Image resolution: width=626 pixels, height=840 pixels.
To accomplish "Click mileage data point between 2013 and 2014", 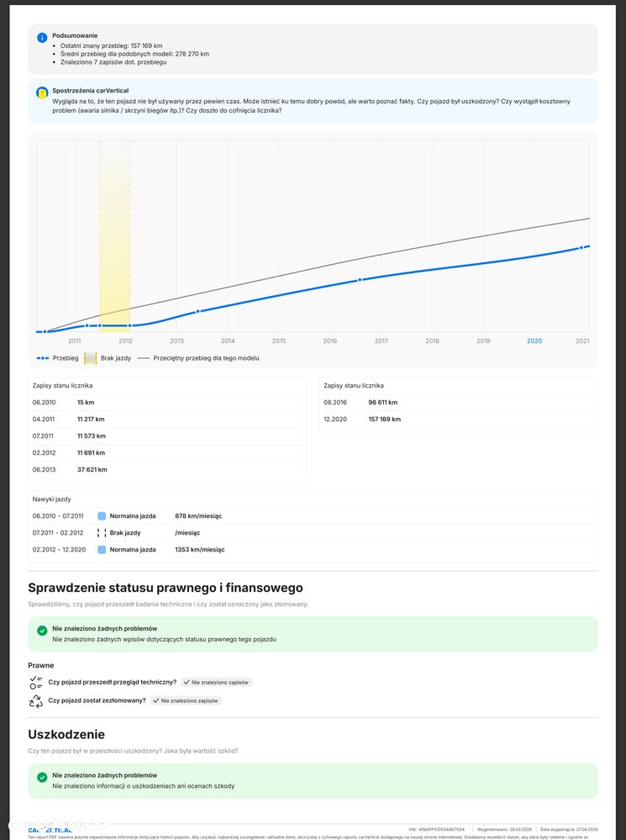I will click(198, 311).
